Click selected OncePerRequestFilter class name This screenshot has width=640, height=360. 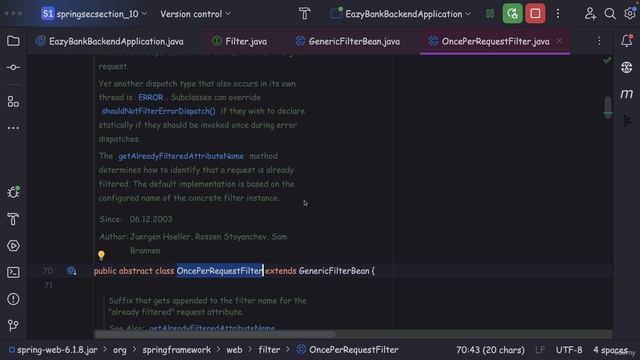point(220,271)
